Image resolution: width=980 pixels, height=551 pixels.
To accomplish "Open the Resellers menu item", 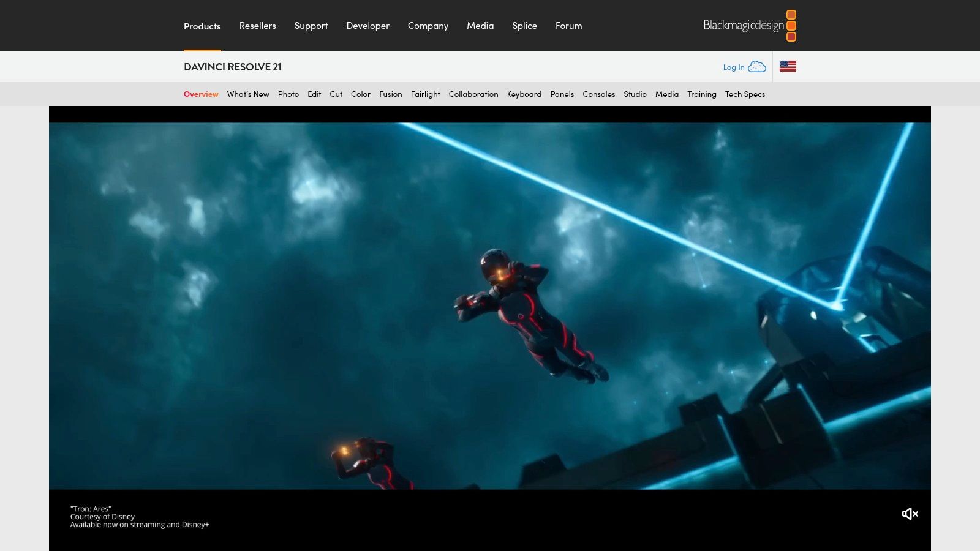I will [258, 26].
